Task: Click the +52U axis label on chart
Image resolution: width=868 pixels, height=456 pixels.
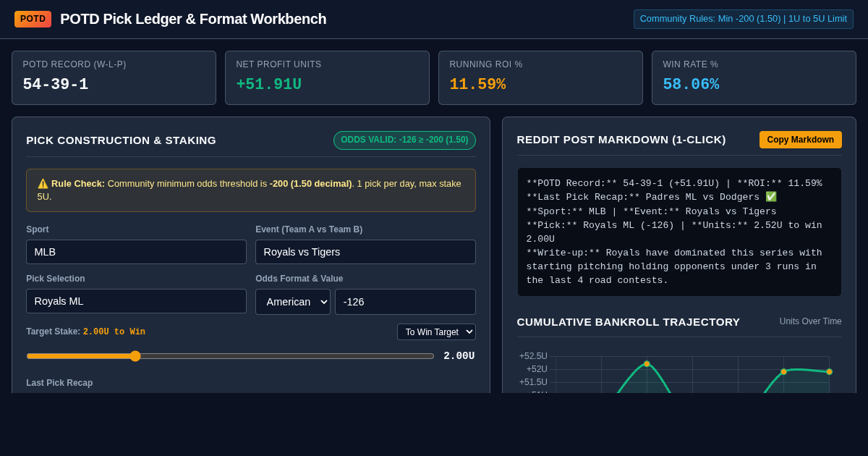Action: 537,369
